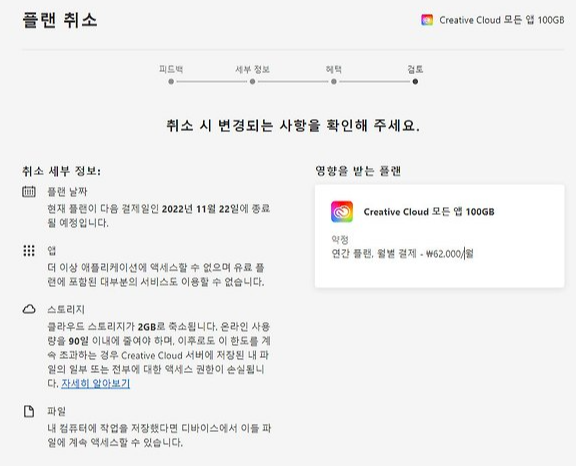The width and height of the screenshot is (576, 466).
Task: Click the calendar icon beside 플랜 날짜
Action: (29, 191)
